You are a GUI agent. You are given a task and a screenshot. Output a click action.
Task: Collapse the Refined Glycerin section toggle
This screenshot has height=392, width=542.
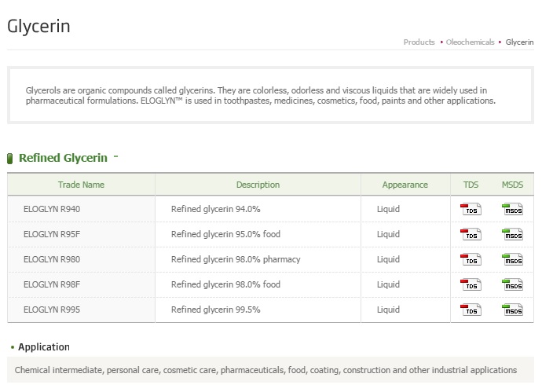115,156
